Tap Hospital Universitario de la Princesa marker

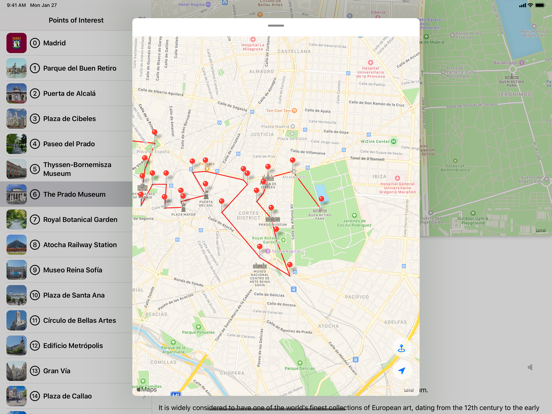point(370,63)
